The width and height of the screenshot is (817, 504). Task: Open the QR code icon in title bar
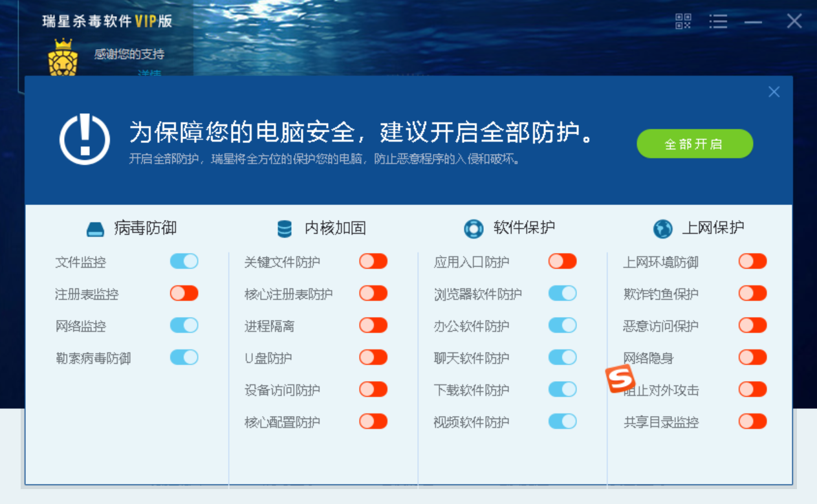pos(683,21)
